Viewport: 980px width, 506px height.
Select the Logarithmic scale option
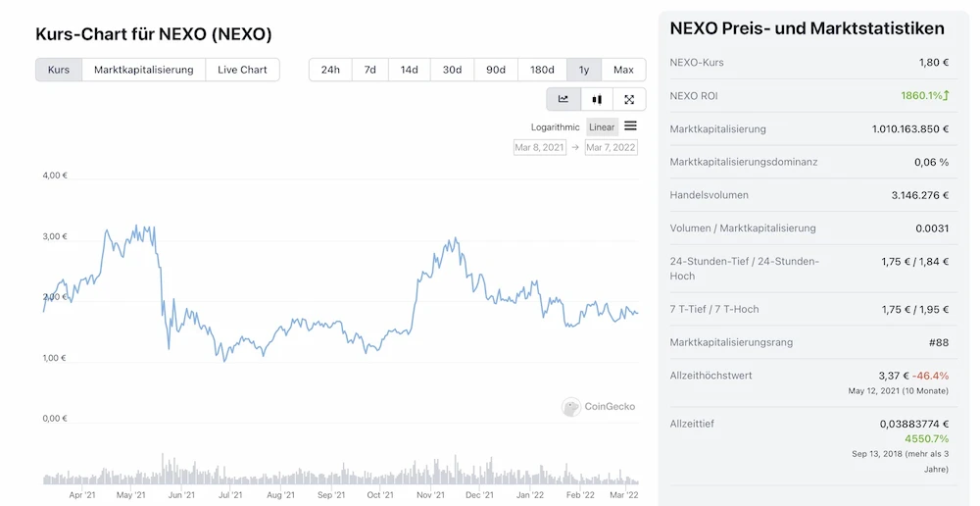pyautogui.click(x=555, y=127)
